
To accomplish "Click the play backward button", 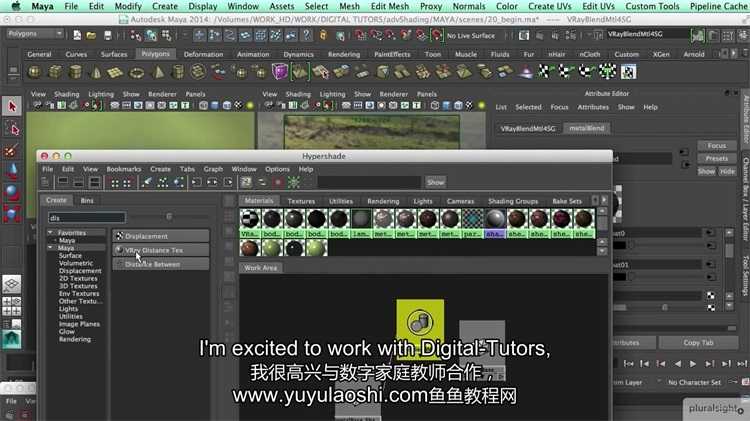I will click(x=677, y=364).
